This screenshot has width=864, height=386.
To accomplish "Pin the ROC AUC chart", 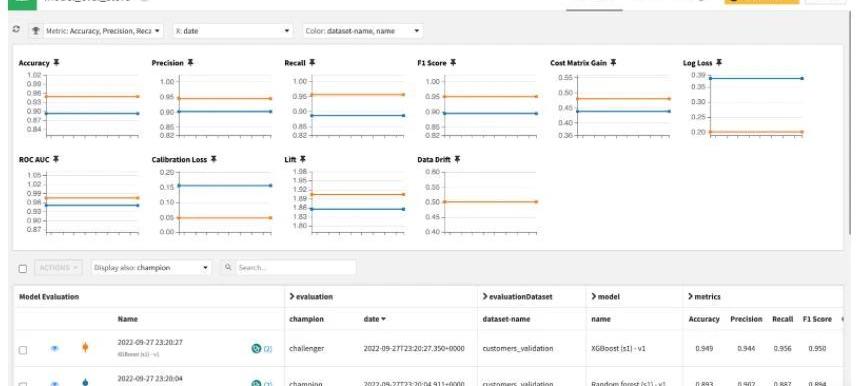I will (56, 159).
